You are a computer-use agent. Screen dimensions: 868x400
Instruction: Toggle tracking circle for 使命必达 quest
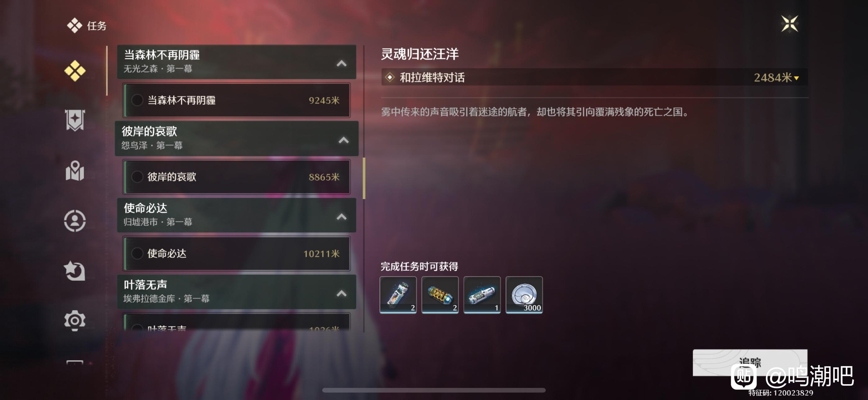137,254
